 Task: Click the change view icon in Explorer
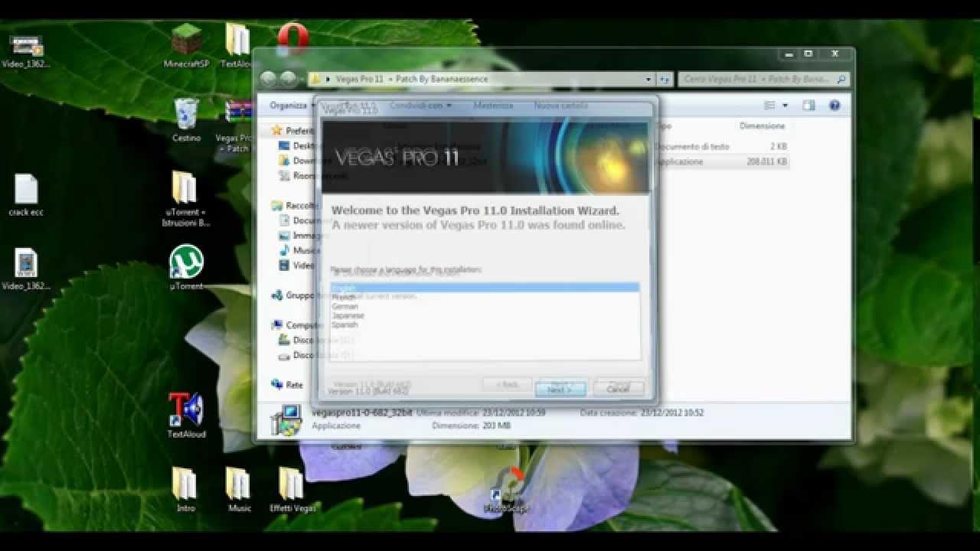[770, 106]
